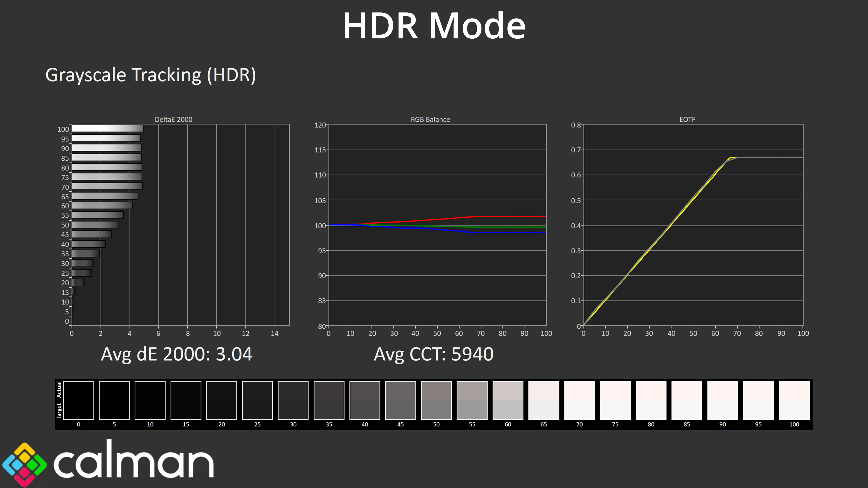
Task: Select the grayscale swatch labeled 100
Action: (x=794, y=400)
